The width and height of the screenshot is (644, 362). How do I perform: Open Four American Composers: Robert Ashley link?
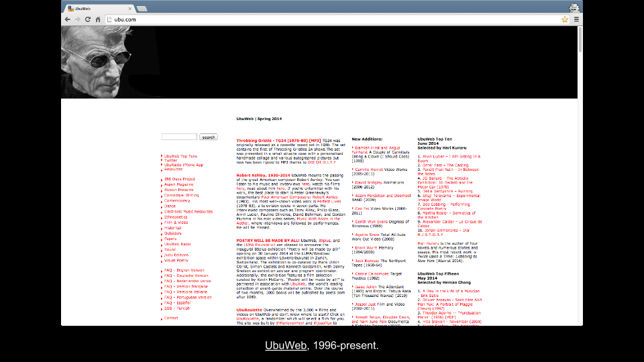pyautogui.click(x=299, y=197)
